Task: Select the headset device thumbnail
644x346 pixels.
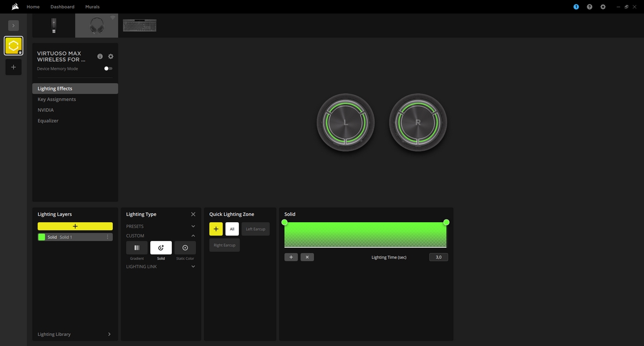Action: [x=96, y=25]
